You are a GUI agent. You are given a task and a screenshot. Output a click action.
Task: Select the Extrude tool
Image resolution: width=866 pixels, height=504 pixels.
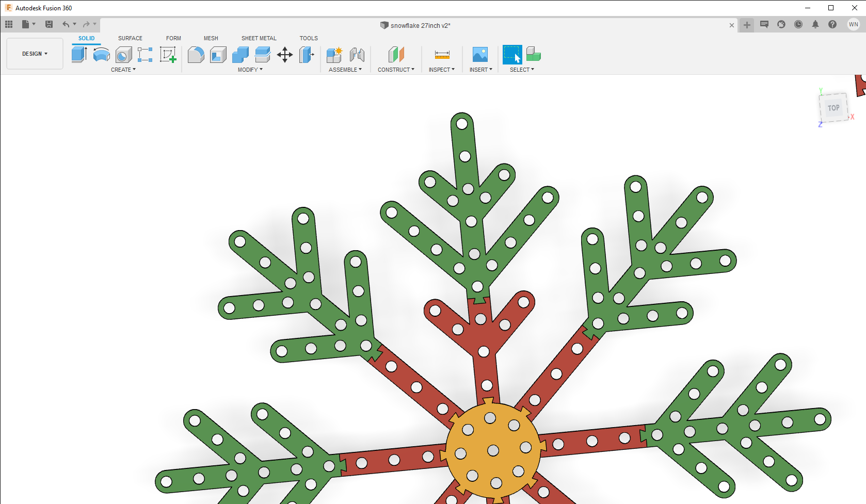79,54
